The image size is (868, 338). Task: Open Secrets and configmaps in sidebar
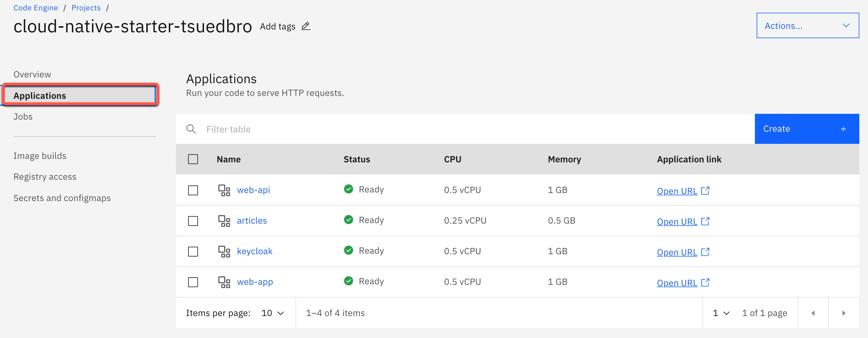click(x=62, y=198)
